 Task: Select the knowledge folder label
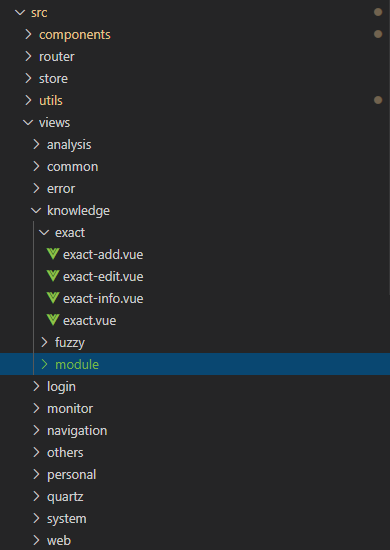tap(78, 210)
